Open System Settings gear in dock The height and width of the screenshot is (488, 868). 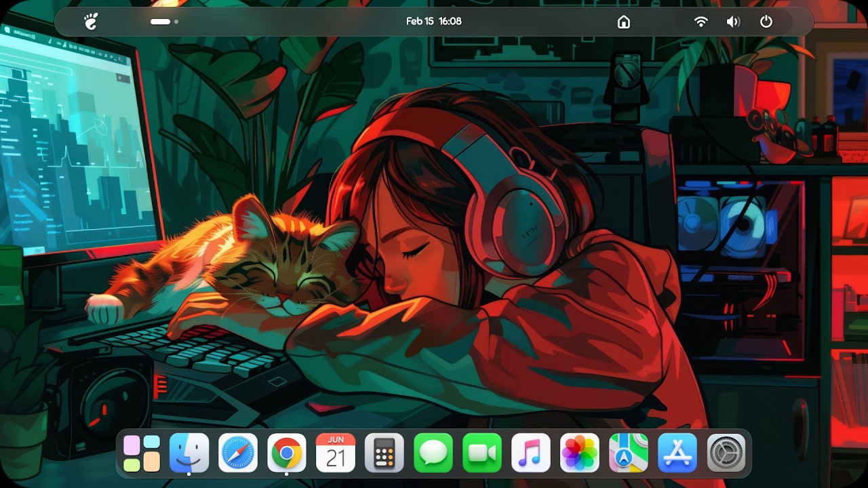click(x=726, y=453)
